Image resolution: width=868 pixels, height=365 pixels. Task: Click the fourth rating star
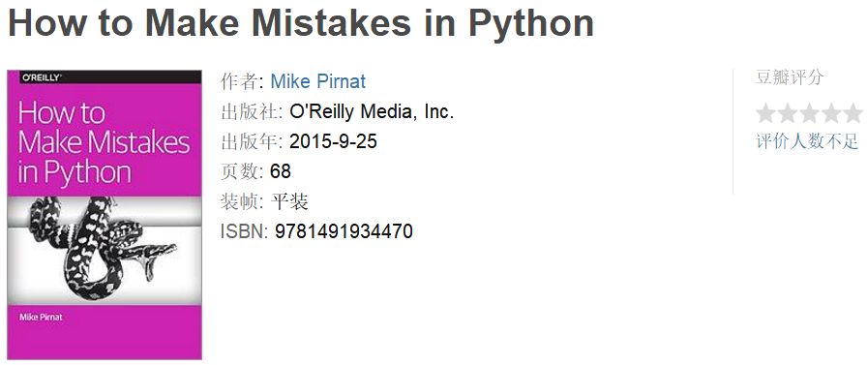(x=830, y=113)
